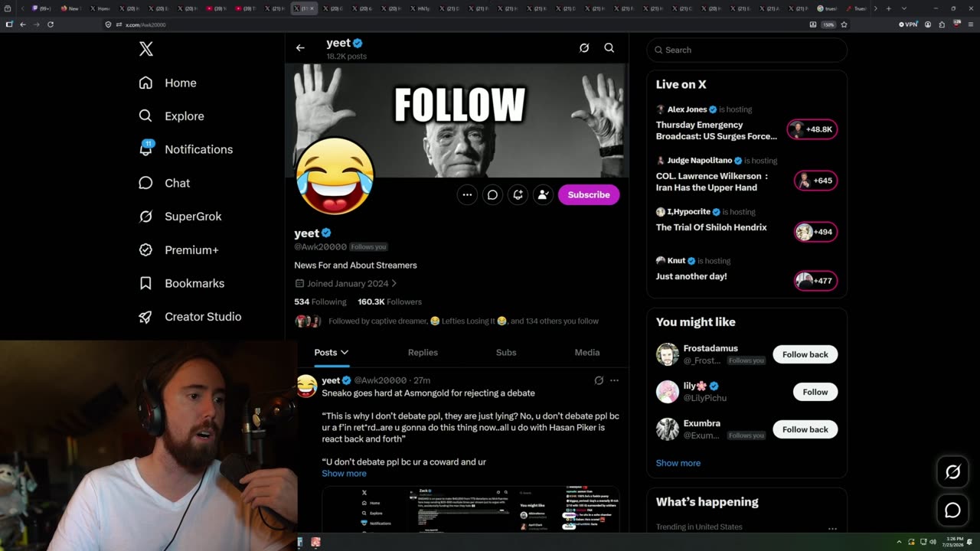
Task: Bookmark page with the star icon
Action: [x=844, y=24]
